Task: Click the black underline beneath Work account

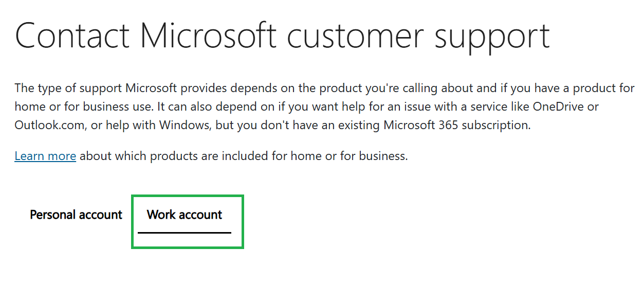Action: click(x=185, y=232)
